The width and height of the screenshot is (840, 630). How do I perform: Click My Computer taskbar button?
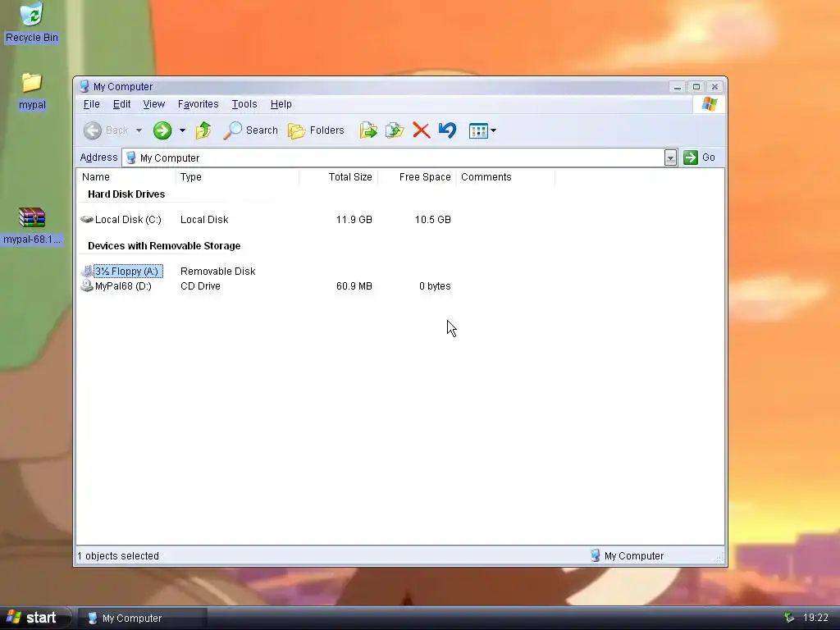click(142, 619)
